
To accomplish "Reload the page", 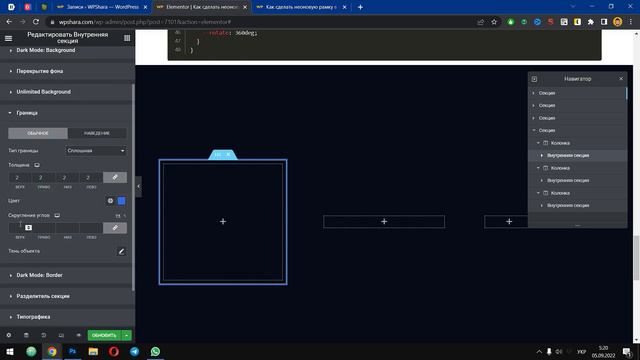I will (36, 22).
